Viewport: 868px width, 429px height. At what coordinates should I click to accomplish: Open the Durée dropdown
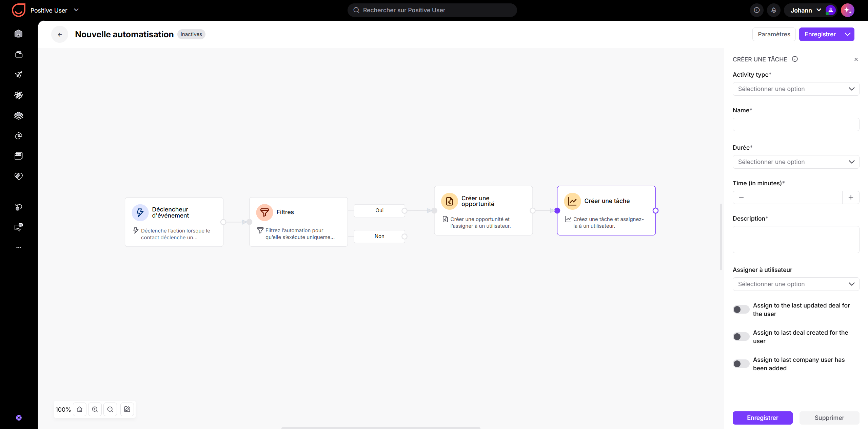796,162
